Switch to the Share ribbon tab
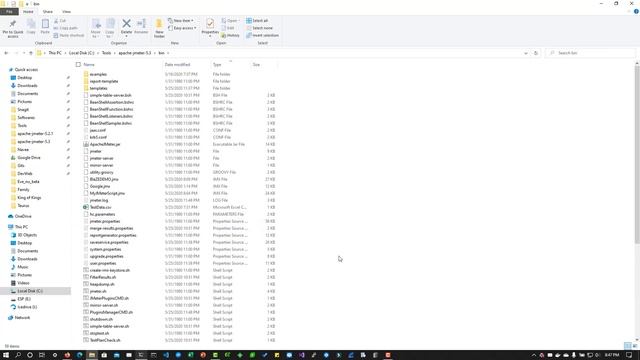The width and height of the screenshot is (640, 360). point(48,12)
